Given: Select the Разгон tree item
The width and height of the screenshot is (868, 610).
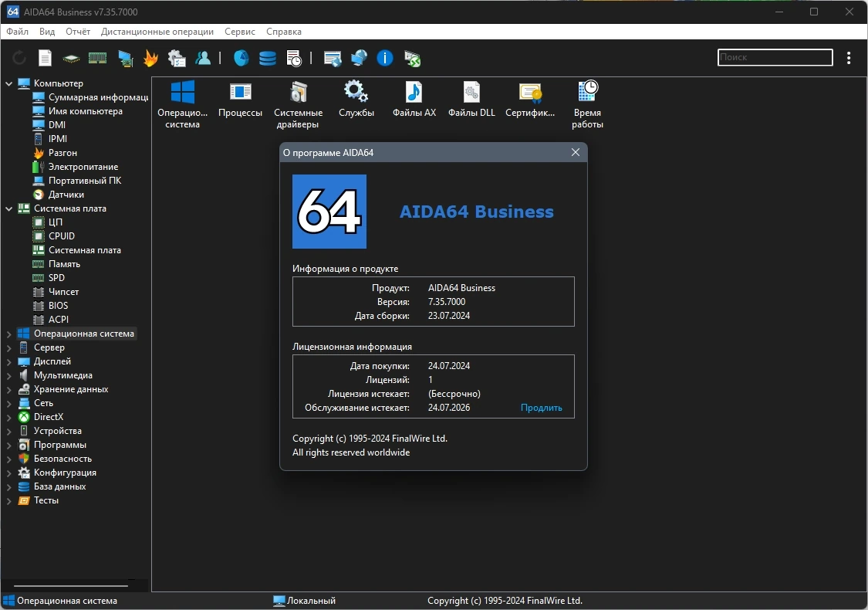Looking at the screenshot, I should coord(56,153).
